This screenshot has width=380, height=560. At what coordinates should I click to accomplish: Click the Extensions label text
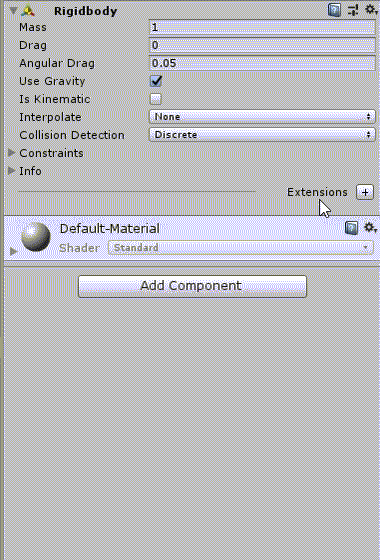tap(317, 192)
